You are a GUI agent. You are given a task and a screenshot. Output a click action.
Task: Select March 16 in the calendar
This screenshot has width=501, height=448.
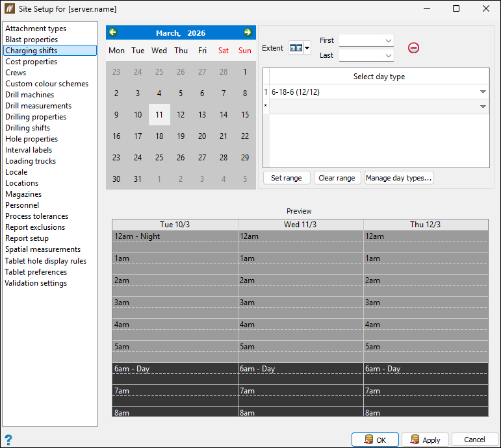click(116, 136)
